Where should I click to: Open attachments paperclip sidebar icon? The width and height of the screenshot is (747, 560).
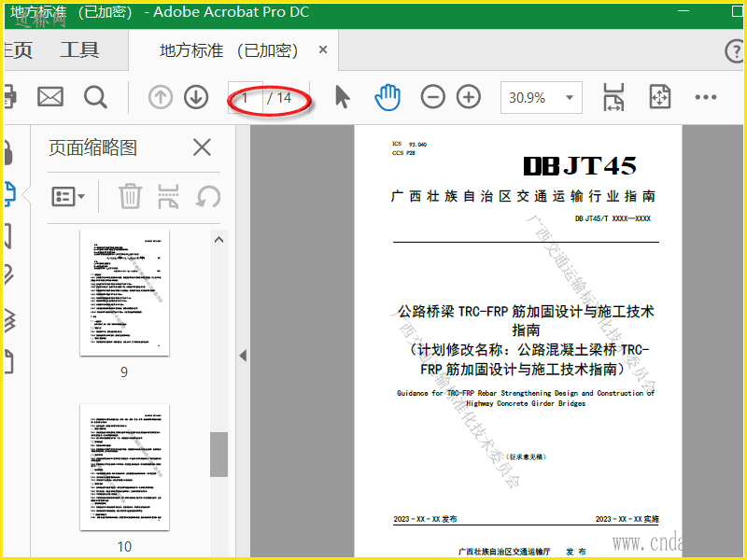tap(9, 274)
